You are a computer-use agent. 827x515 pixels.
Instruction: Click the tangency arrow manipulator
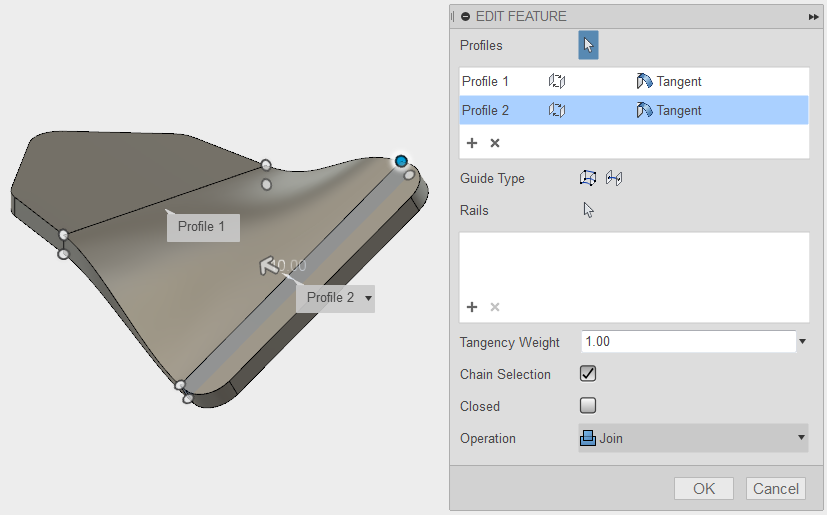coord(269,265)
